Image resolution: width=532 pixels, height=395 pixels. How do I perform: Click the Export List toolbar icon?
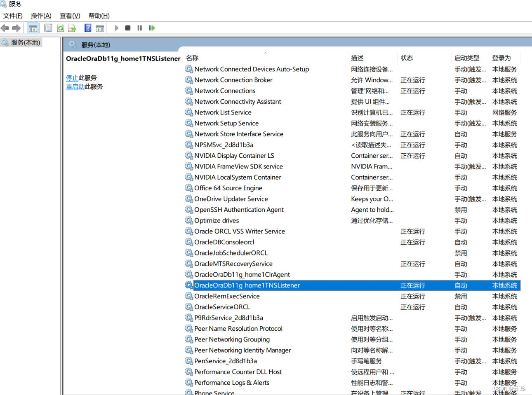(x=72, y=28)
